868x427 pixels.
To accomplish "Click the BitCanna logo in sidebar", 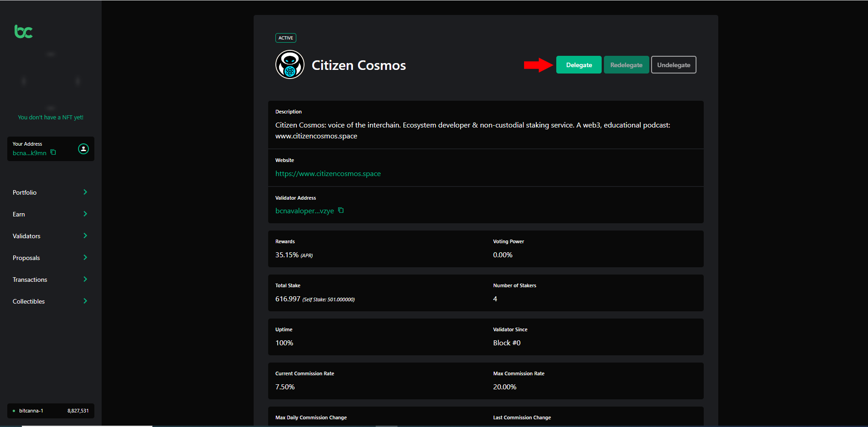I will (x=24, y=31).
